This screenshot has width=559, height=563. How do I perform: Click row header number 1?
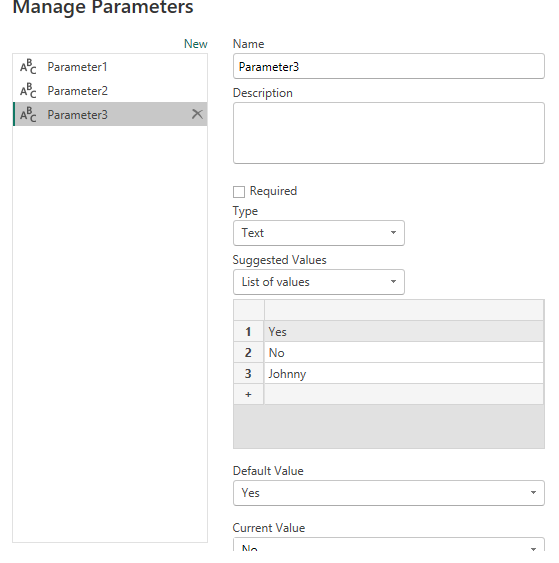point(248,331)
